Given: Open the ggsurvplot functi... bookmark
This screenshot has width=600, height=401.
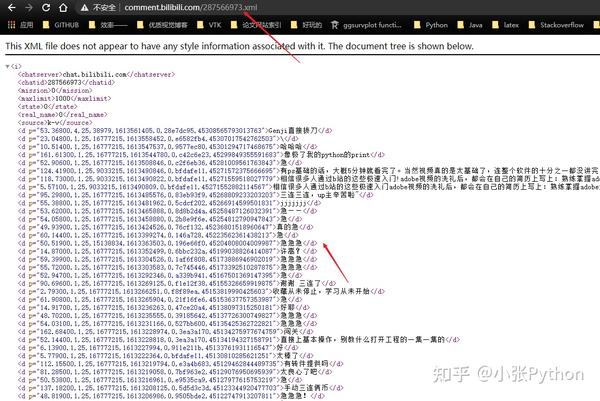Looking at the screenshot, I should [367, 25].
